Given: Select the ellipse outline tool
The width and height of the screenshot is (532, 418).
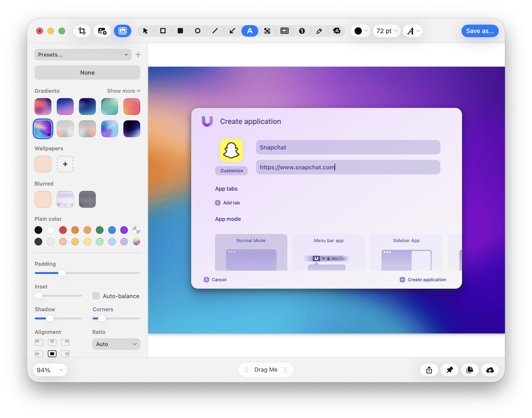Looking at the screenshot, I should click(x=197, y=31).
